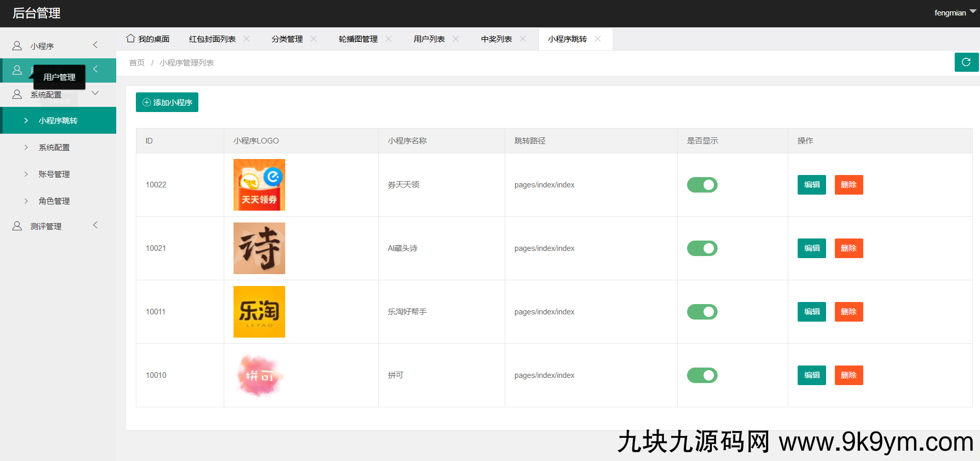
Task: Close the 轮播图管理 tab
Action: point(388,39)
